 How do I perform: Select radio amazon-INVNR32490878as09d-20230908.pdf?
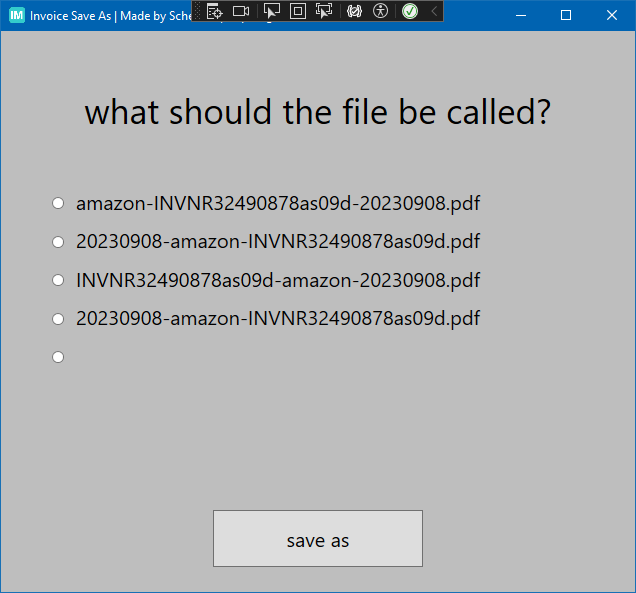[x=266, y=203]
